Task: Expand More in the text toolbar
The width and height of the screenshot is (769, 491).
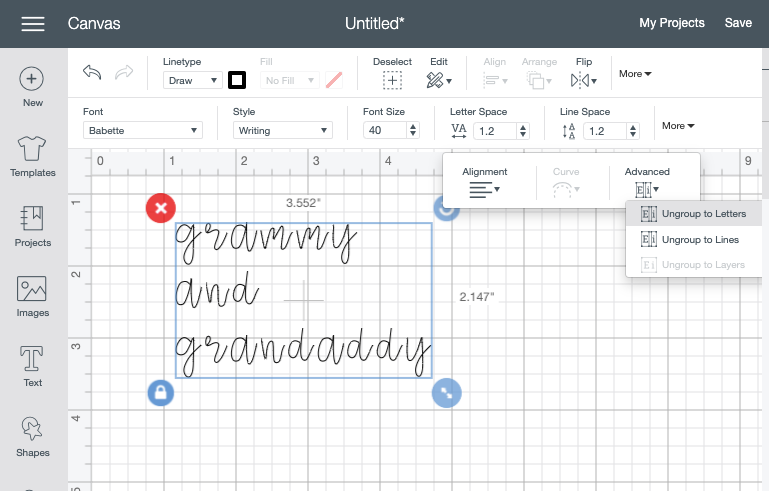Action: [x=678, y=126]
